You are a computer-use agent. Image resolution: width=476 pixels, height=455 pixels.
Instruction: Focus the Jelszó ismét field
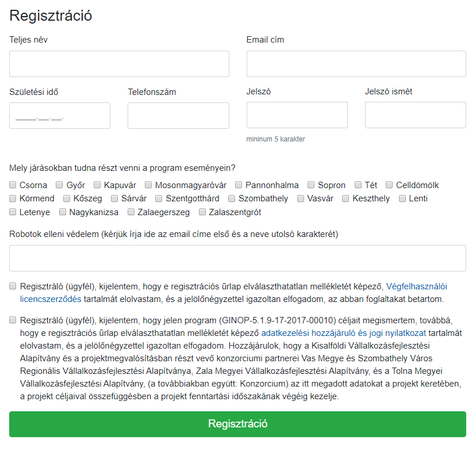415,115
